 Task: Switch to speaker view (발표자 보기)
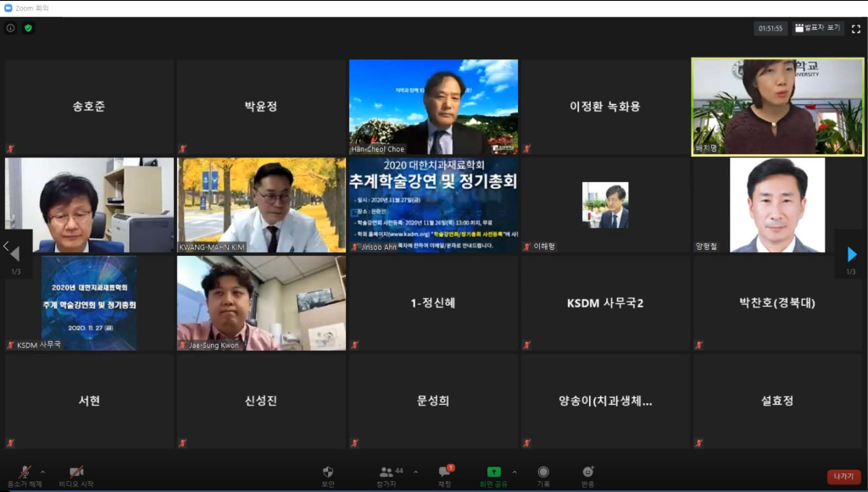click(x=818, y=28)
